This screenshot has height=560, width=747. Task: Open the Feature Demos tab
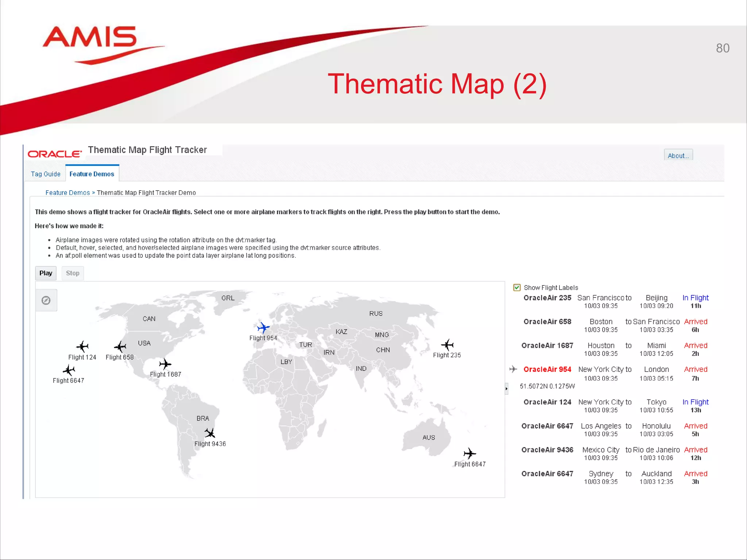coord(92,174)
